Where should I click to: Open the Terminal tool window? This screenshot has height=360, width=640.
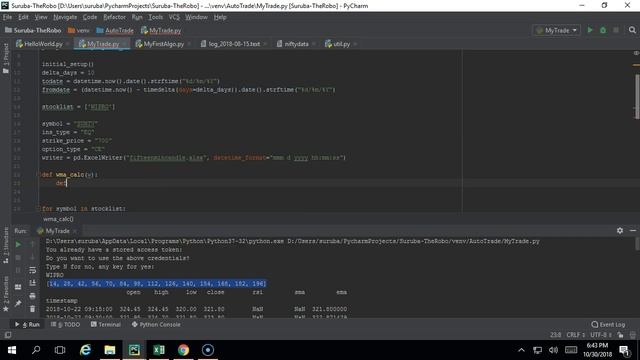coord(106,324)
